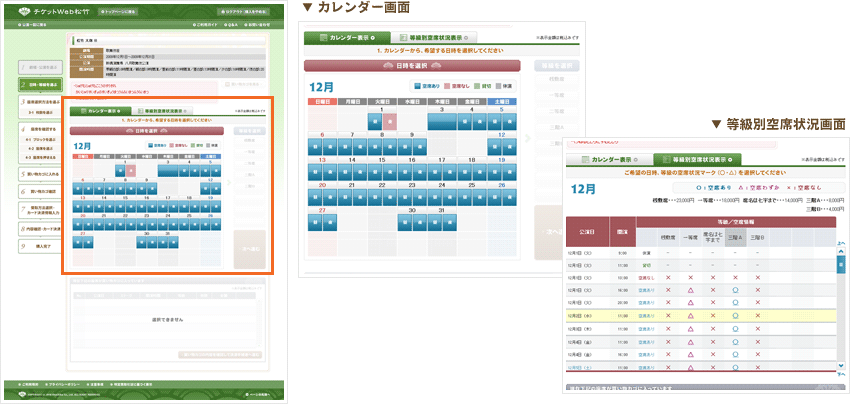Select the second slot on December 31

[x=449, y=222]
